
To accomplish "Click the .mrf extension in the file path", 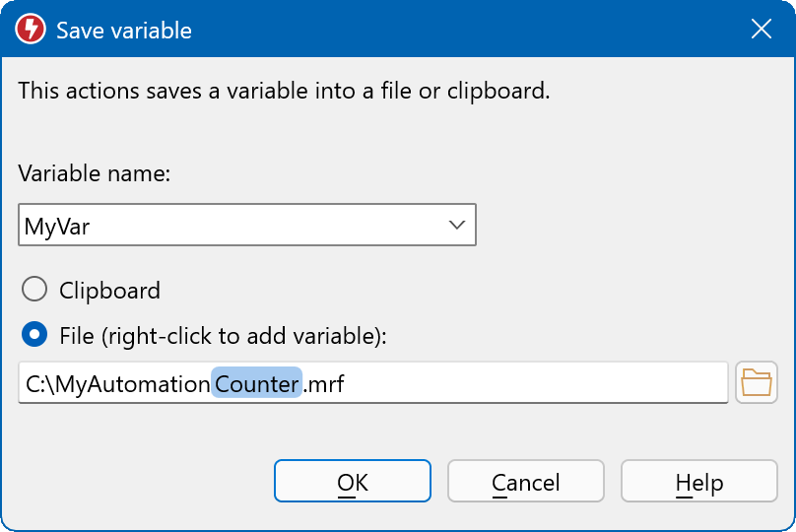I will [324, 384].
